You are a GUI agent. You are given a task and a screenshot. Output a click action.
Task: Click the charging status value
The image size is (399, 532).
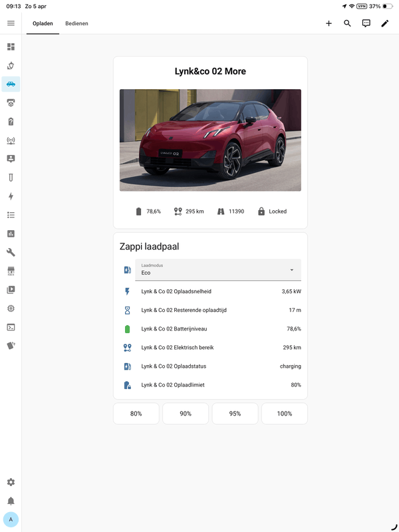(291, 366)
